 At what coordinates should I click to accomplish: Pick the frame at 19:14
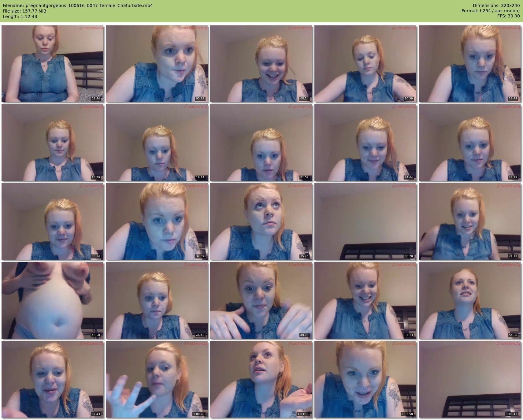[157, 143]
